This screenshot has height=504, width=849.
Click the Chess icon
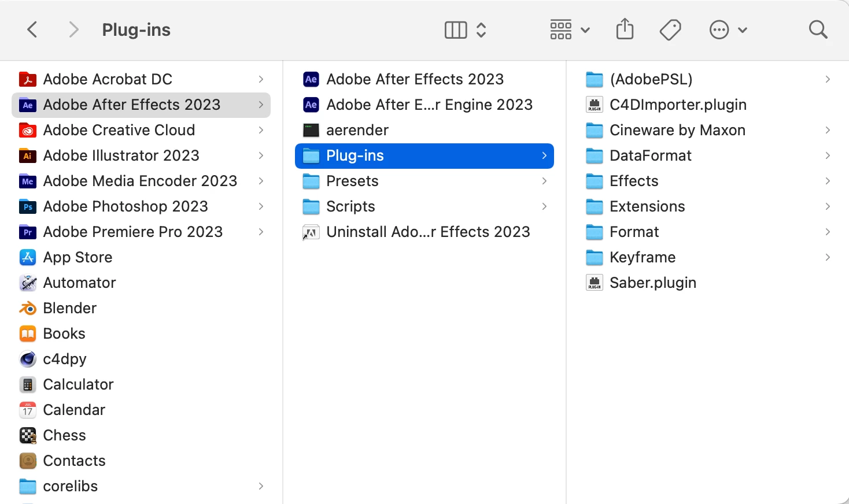tap(28, 435)
